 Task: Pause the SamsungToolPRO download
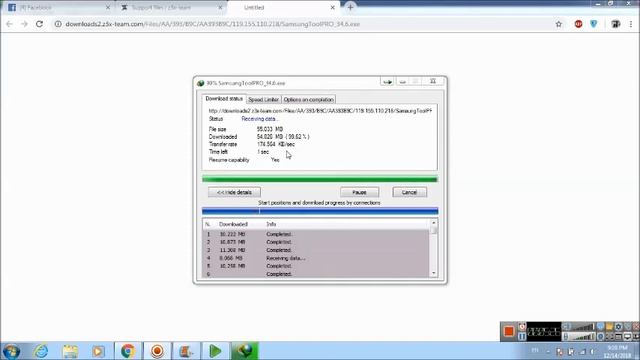[359, 192]
